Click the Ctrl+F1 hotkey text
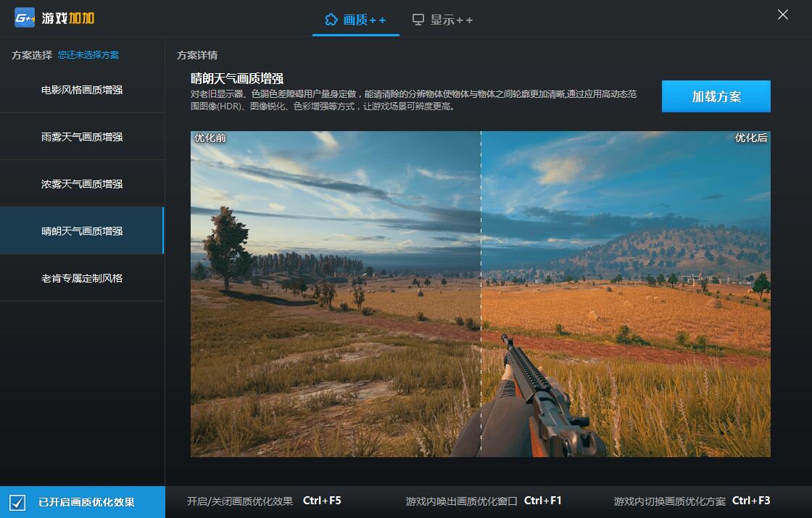This screenshot has width=812, height=518. (x=543, y=501)
